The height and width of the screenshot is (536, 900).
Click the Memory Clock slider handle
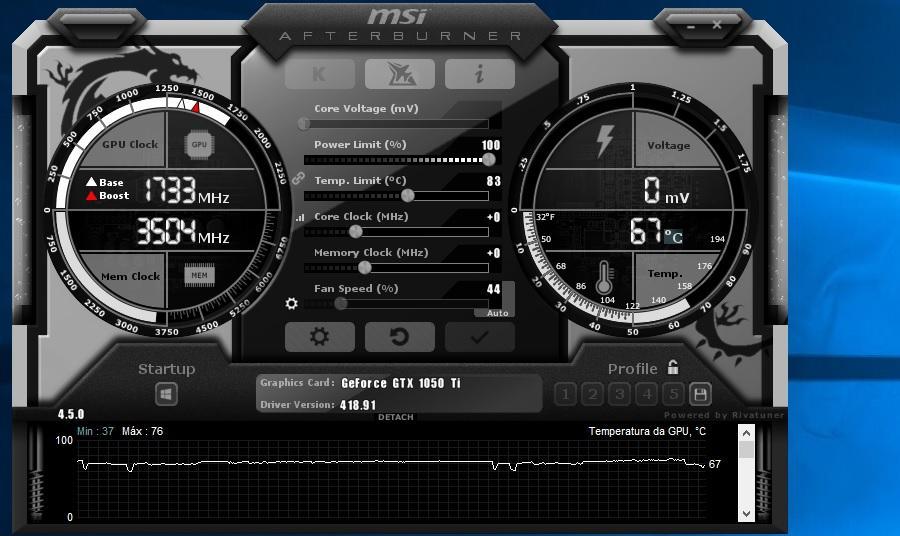(364, 267)
